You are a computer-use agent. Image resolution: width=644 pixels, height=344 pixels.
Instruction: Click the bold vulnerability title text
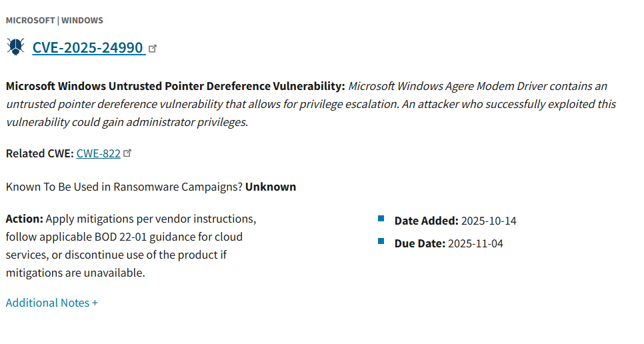pos(175,86)
